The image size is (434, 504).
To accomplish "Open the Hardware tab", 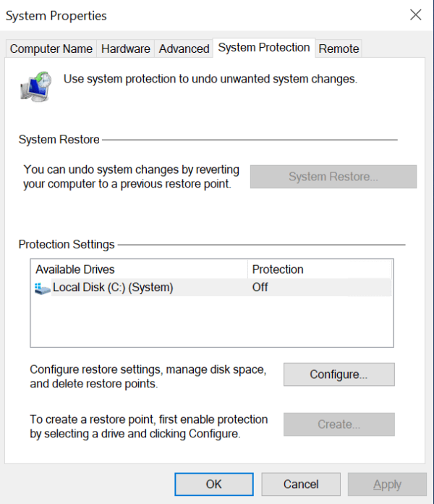I will (x=126, y=49).
